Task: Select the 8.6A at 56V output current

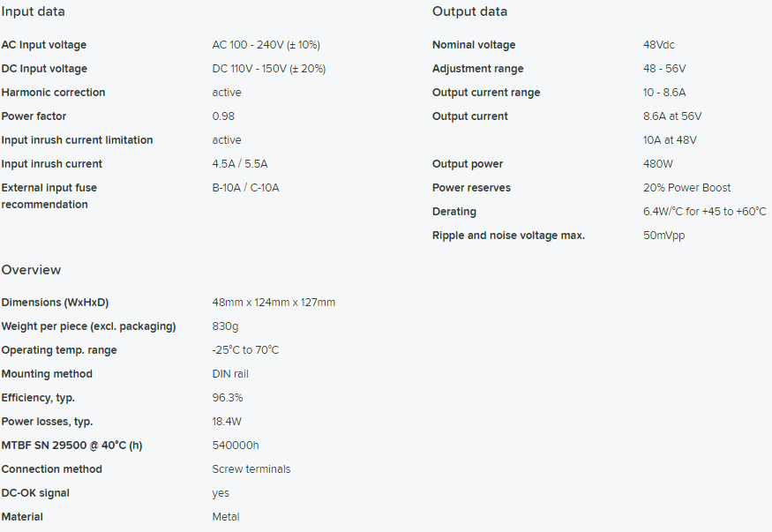Action: coord(672,116)
